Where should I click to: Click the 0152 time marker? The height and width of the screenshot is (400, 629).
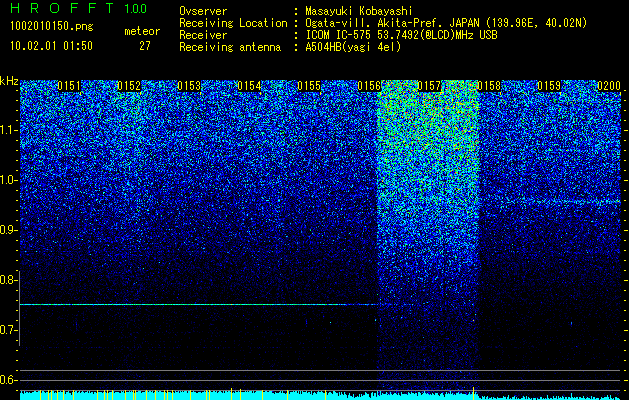click(129, 86)
